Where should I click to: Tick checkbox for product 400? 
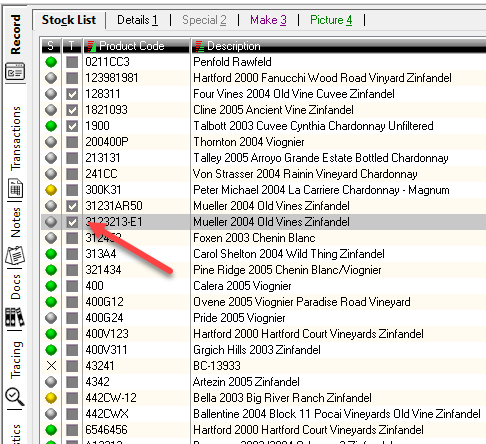[72, 286]
